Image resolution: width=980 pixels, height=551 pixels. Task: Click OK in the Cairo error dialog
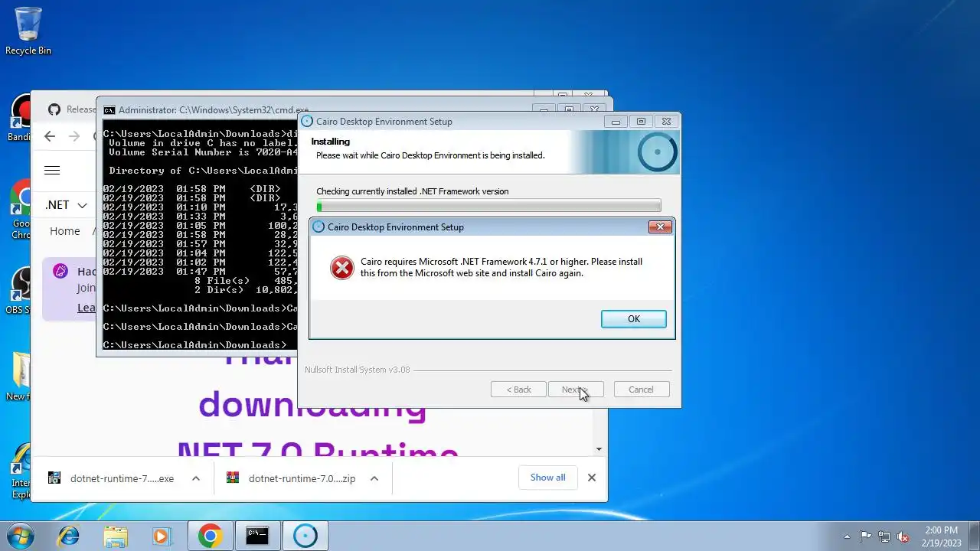(633, 319)
